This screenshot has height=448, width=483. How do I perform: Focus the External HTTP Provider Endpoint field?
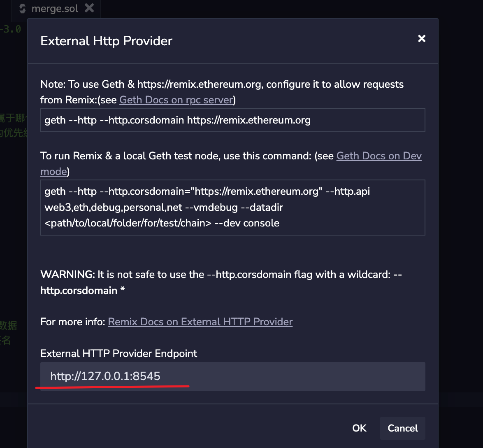point(232,376)
